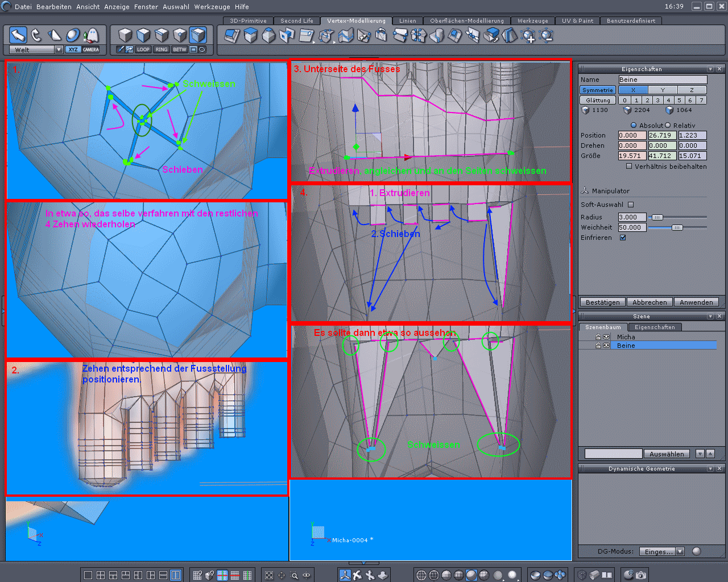Screen dimensions: 728x582
Task: Click the RING selection button
Action: [x=162, y=49]
